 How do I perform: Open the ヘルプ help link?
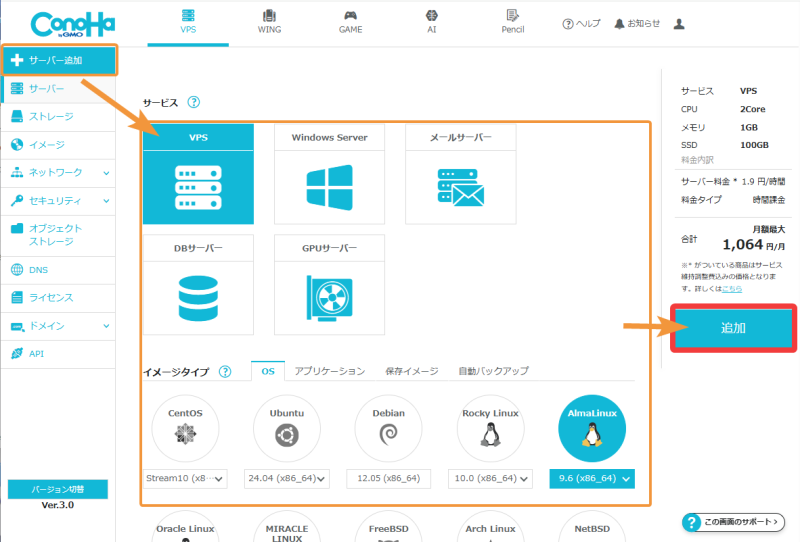pyautogui.click(x=581, y=23)
